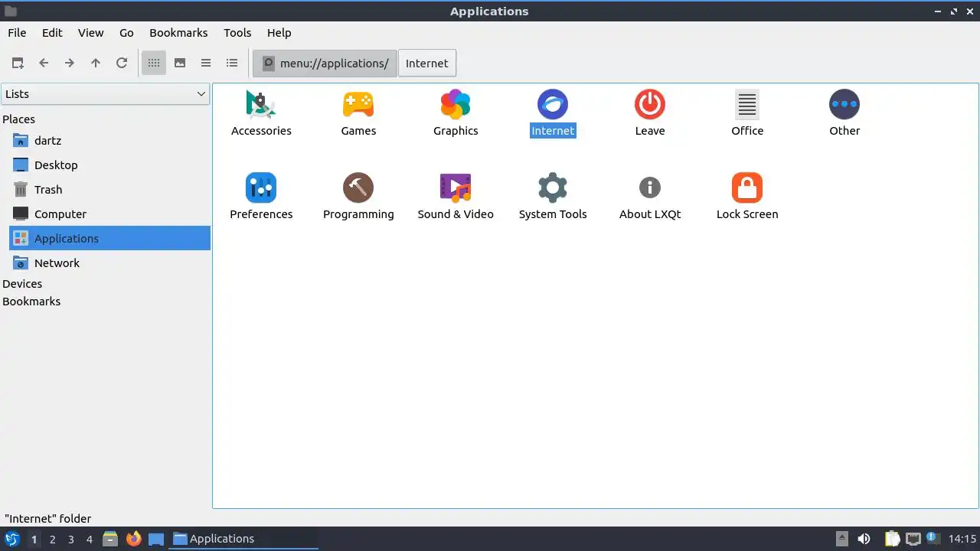The image size is (980, 551).
Task: Open the Programming category
Action: [358, 196]
